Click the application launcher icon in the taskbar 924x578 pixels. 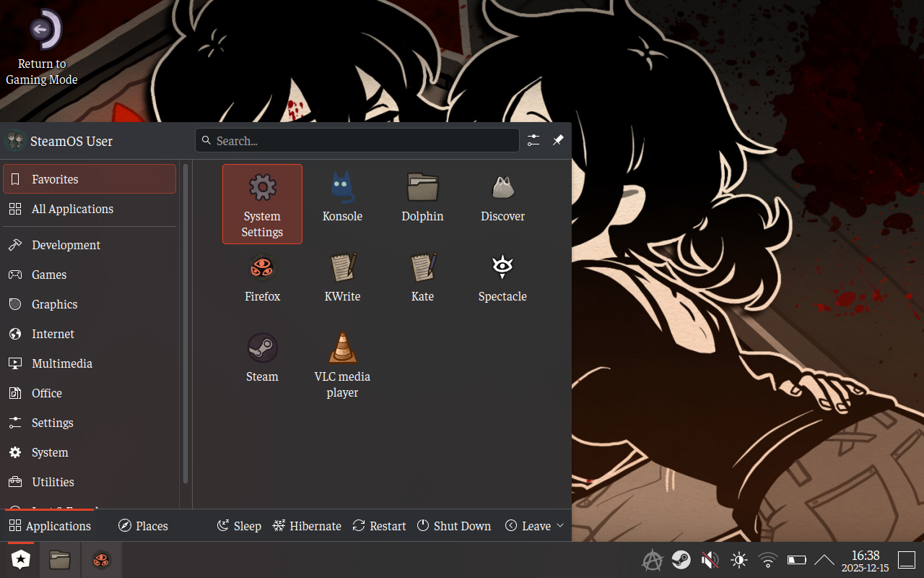coord(21,559)
